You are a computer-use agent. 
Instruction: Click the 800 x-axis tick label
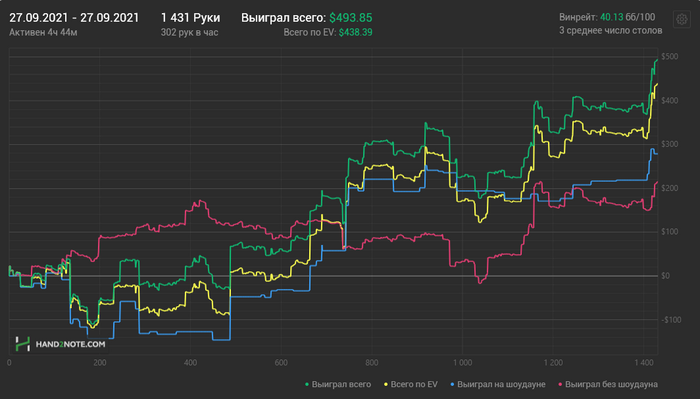tap(372, 363)
